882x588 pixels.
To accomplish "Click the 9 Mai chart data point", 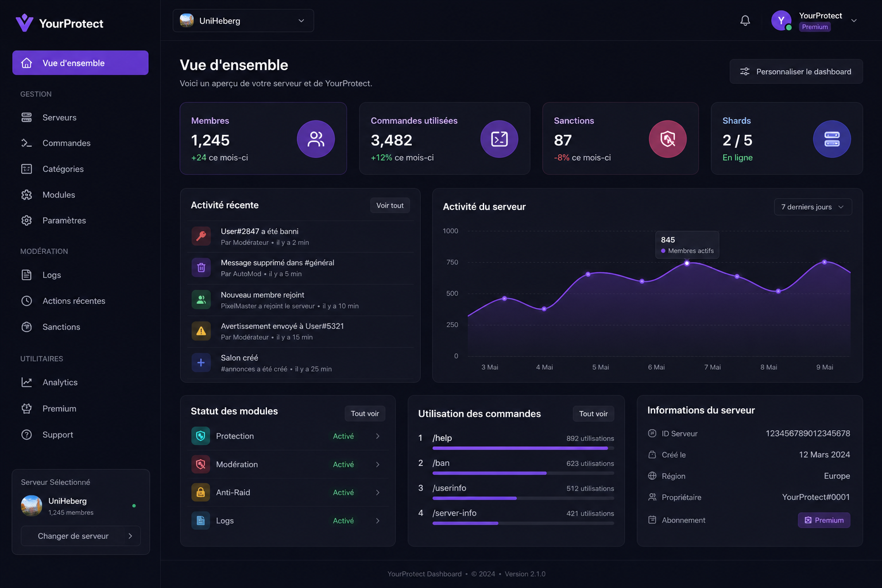I will point(825,262).
